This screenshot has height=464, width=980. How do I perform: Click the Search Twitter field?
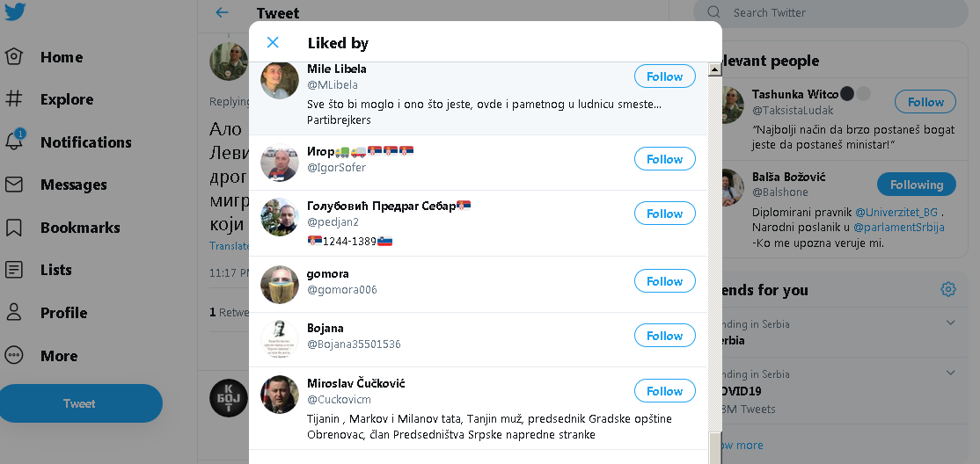pos(836,12)
